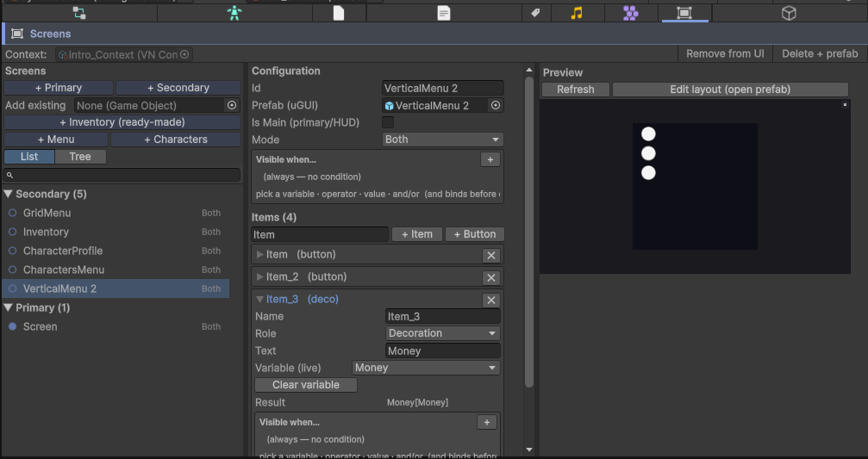Remove Item (button) with its X
The image size is (868, 459).
coord(490,256)
